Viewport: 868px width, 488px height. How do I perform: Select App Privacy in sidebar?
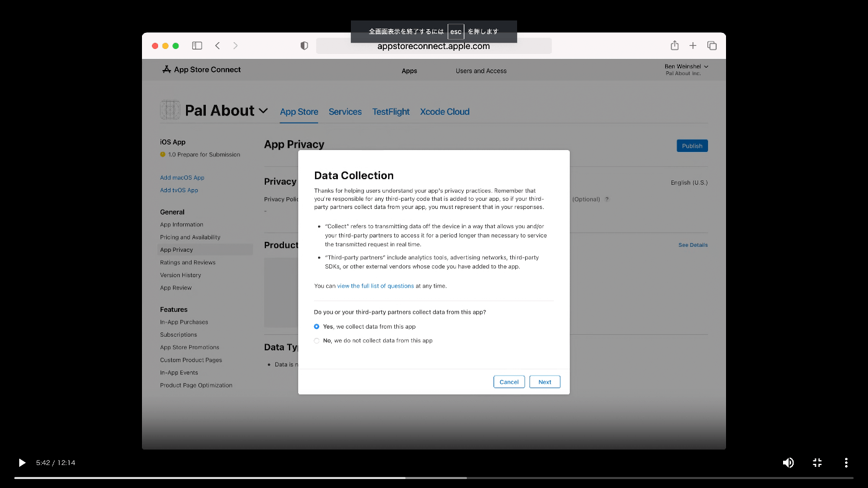click(205, 250)
